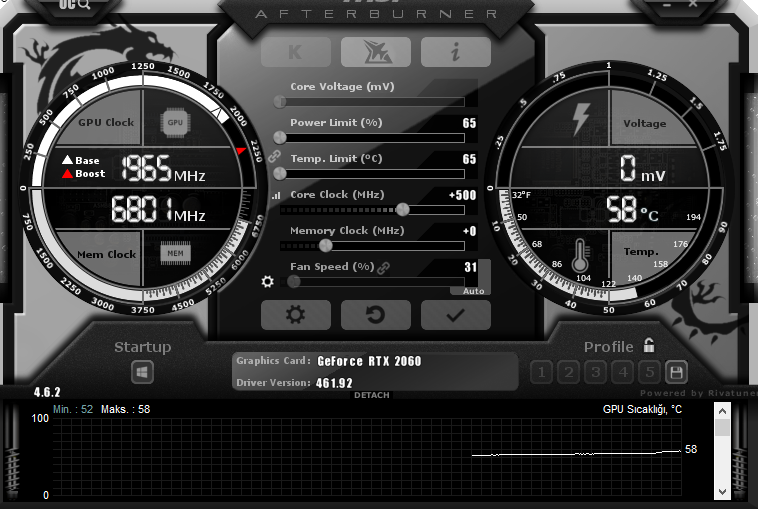Click the version number 4.6.2

point(47,392)
